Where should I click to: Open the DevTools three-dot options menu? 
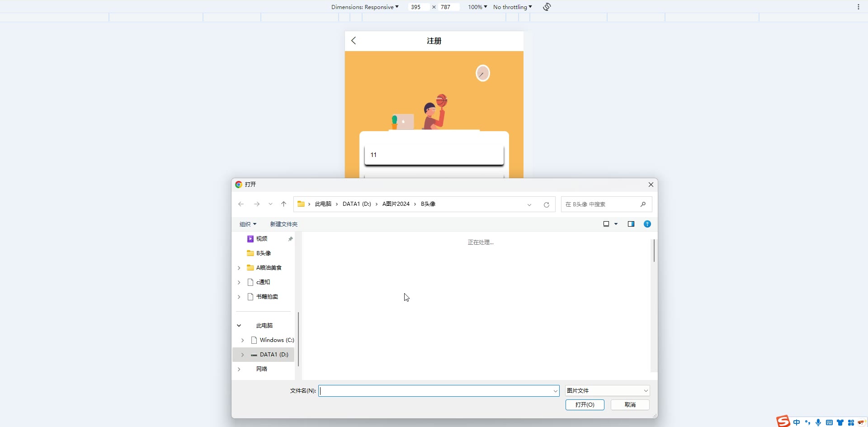pos(858,7)
